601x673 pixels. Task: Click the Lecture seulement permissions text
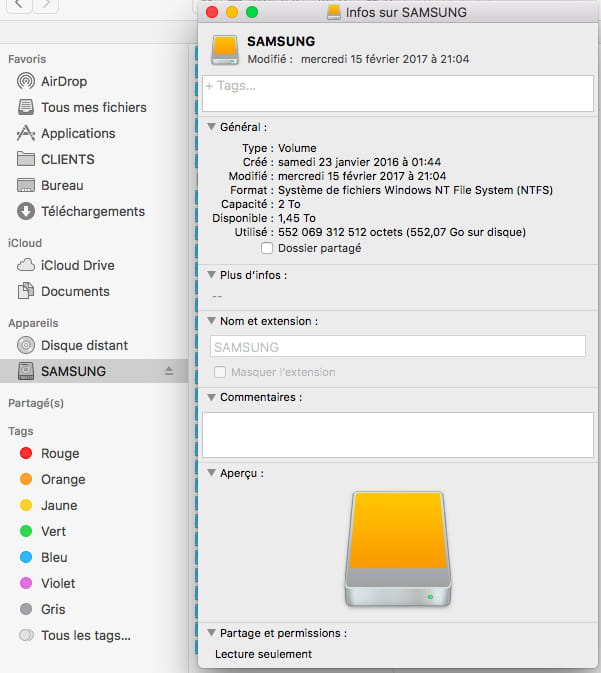click(264, 654)
